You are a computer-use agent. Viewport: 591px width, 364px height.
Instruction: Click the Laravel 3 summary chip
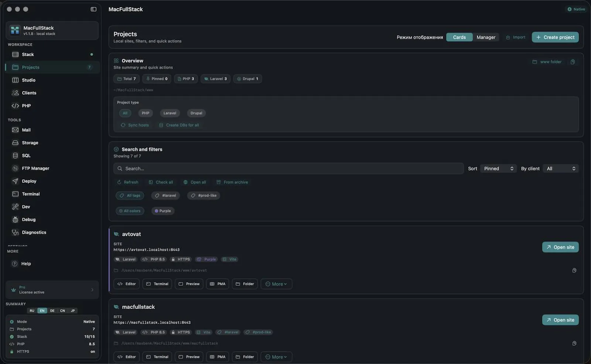click(215, 79)
